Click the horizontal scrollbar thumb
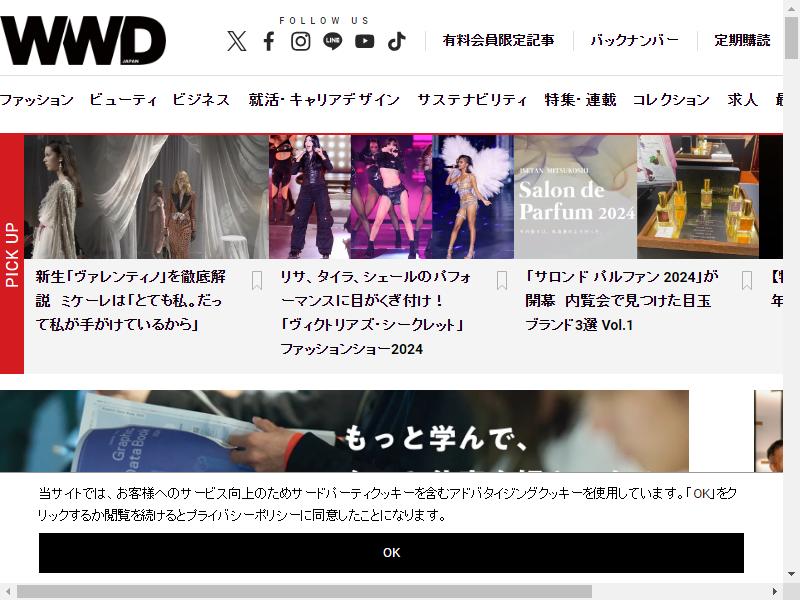Image resolution: width=800 pixels, height=600 pixels. [x=304, y=592]
